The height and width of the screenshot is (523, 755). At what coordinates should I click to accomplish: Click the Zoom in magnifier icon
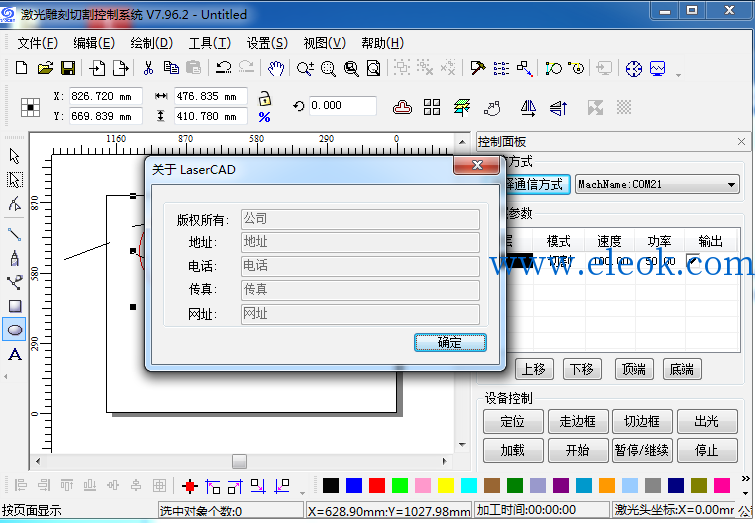[x=305, y=68]
